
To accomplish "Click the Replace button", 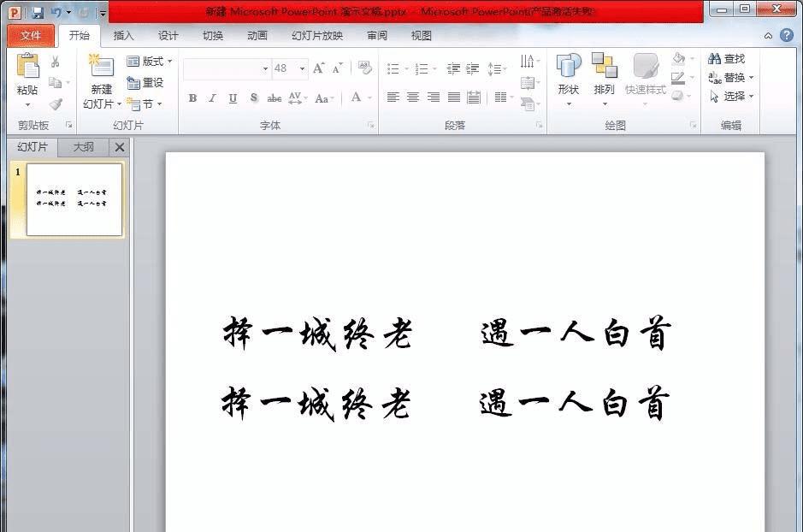I will (x=731, y=78).
